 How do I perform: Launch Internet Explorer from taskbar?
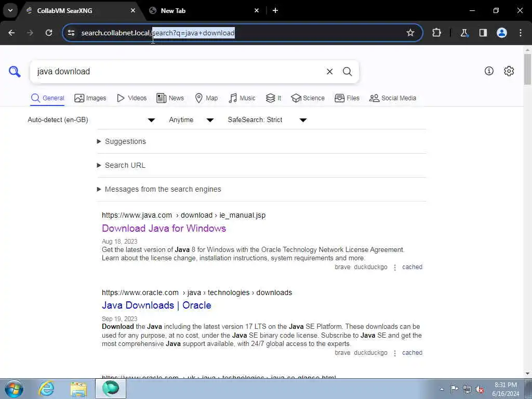point(46,389)
